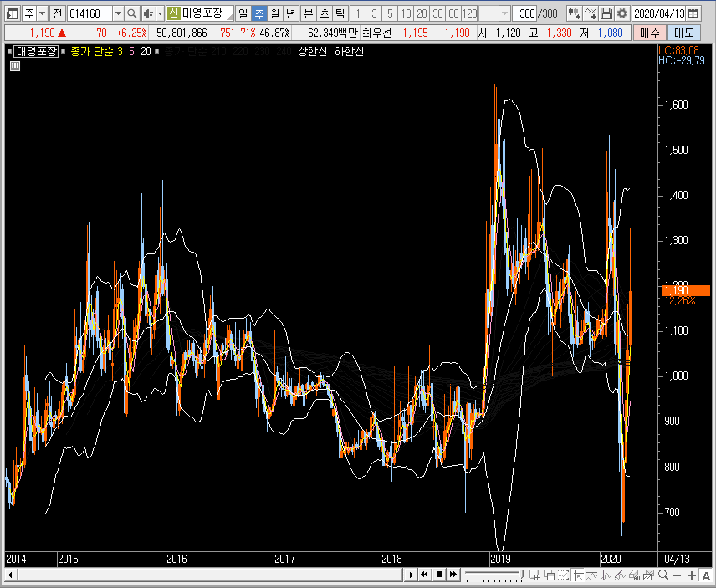Click the 300 candle count input field

[x=524, y=13]
